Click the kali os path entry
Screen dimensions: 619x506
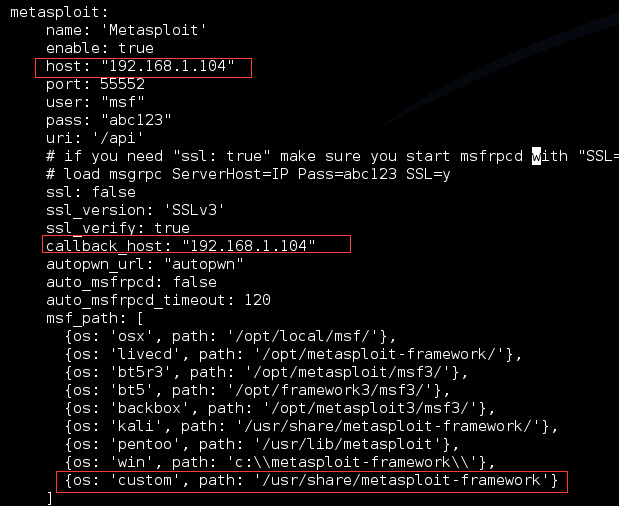(311, 426)
